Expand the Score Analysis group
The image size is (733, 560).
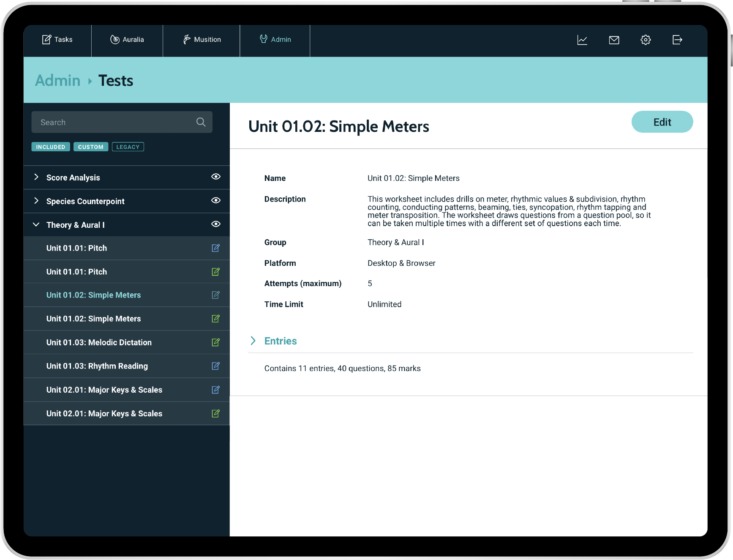[x=36, y=177]
